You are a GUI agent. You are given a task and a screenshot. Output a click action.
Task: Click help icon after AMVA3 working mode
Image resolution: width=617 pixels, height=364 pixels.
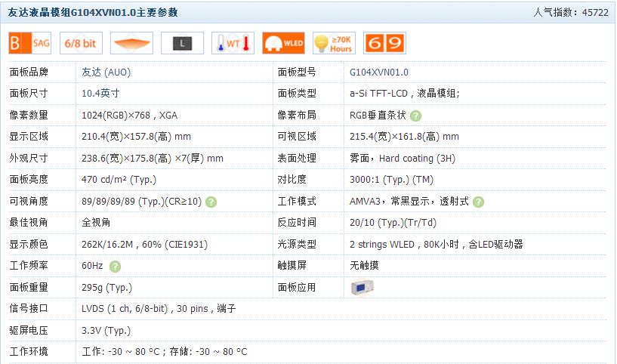tap(479, 202)
